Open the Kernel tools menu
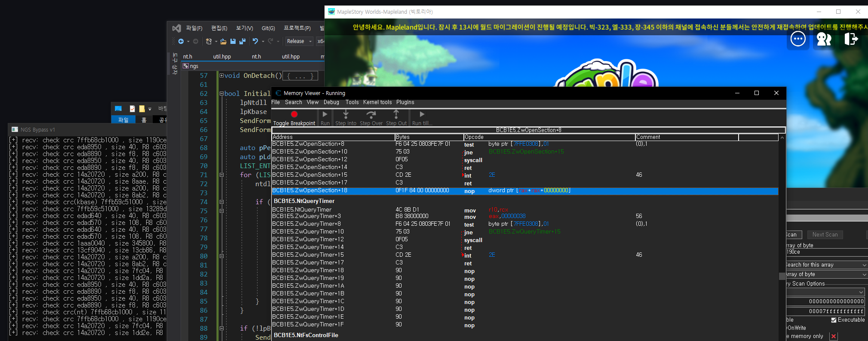The width and height of the screenshot is (868, 341). tap(377, 102)
